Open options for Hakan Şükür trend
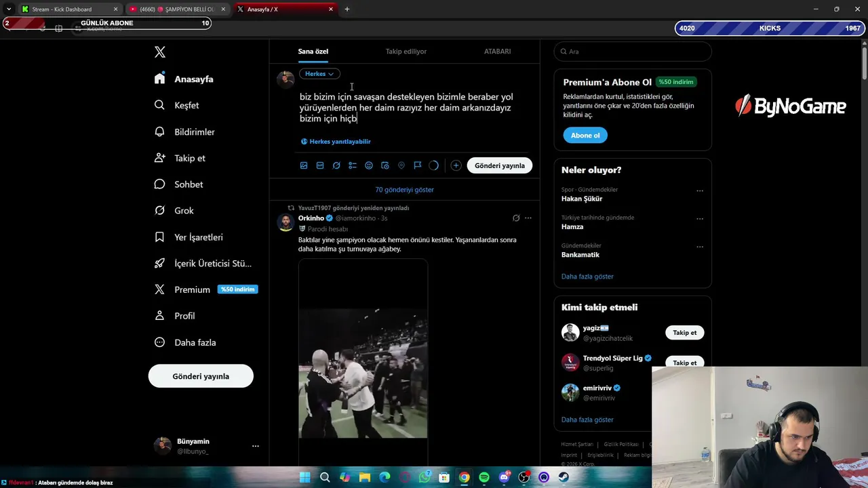The image size is (868, 488). click(700, 191)
